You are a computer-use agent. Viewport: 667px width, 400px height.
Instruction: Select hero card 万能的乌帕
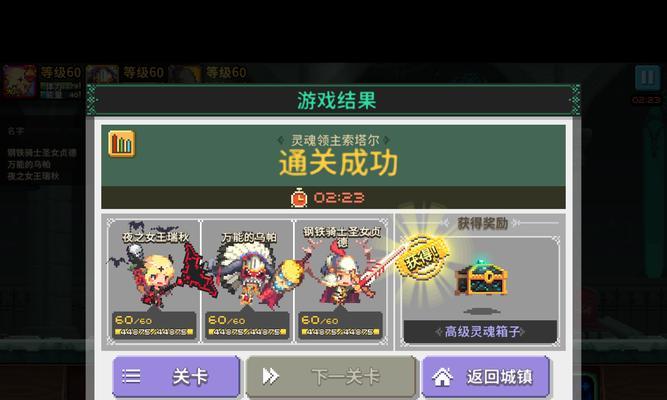click(247, 281)
